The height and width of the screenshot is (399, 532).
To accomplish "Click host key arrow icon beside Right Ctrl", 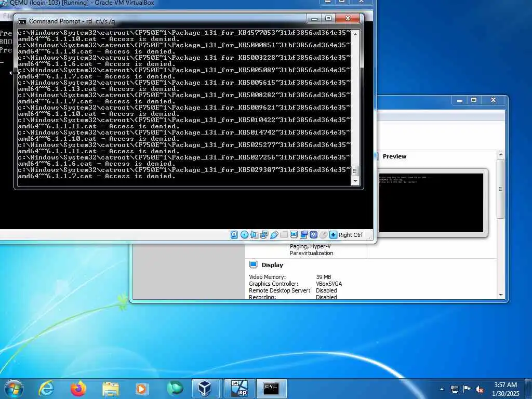I will tap(333, 234).
